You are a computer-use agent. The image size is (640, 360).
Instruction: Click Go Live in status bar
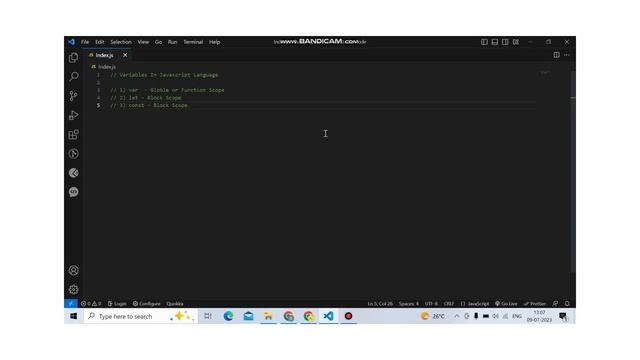pyautogui.click(x=506, y=304)
